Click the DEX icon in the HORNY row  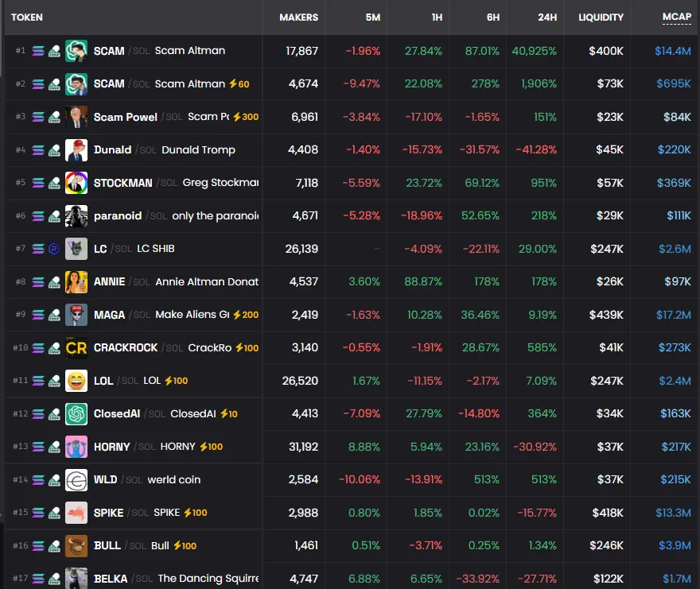[x=54, y=447]
